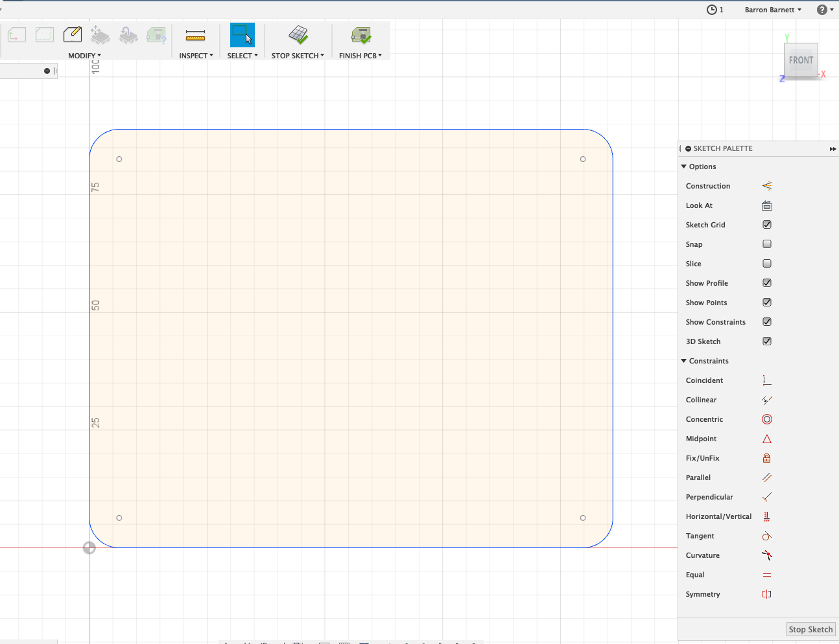This screenshot has height=644, width=839.
Task: Apply the Tangent constraint
Action: tap(766, 536)
